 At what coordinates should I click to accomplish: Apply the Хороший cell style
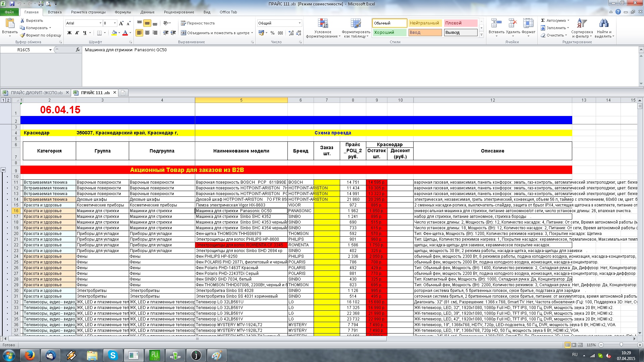click(x=389, y=33)
